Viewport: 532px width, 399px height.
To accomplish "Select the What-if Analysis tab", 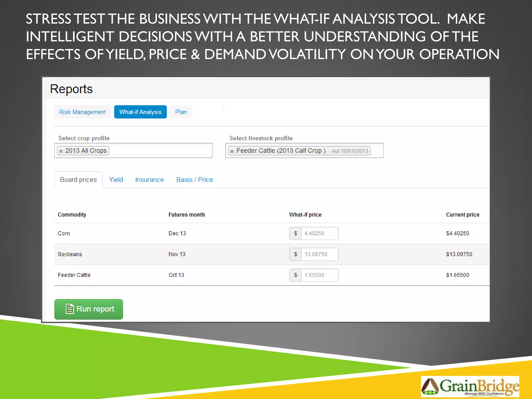I will [140, 112].
